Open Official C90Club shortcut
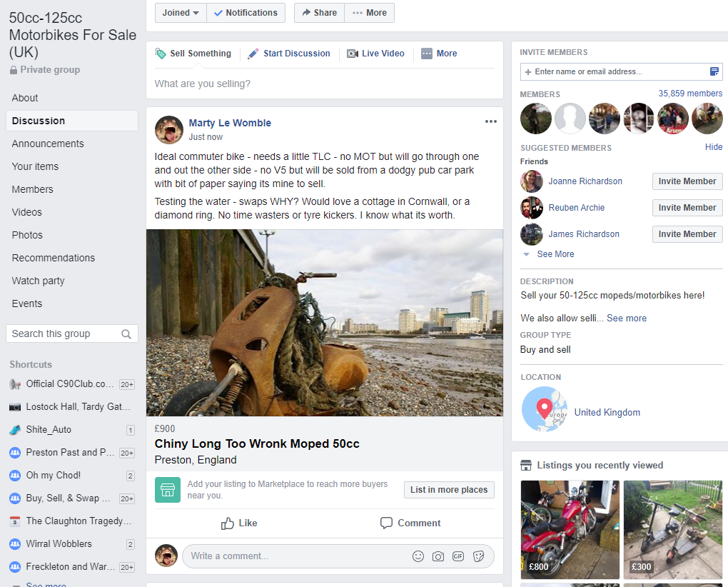Screen dimensions: 728x587 72,384
